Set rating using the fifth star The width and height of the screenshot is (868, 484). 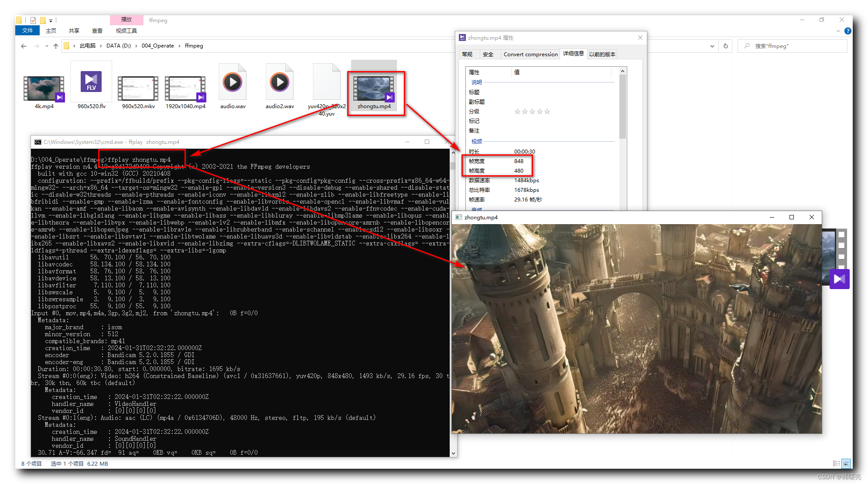click(547, 112)
